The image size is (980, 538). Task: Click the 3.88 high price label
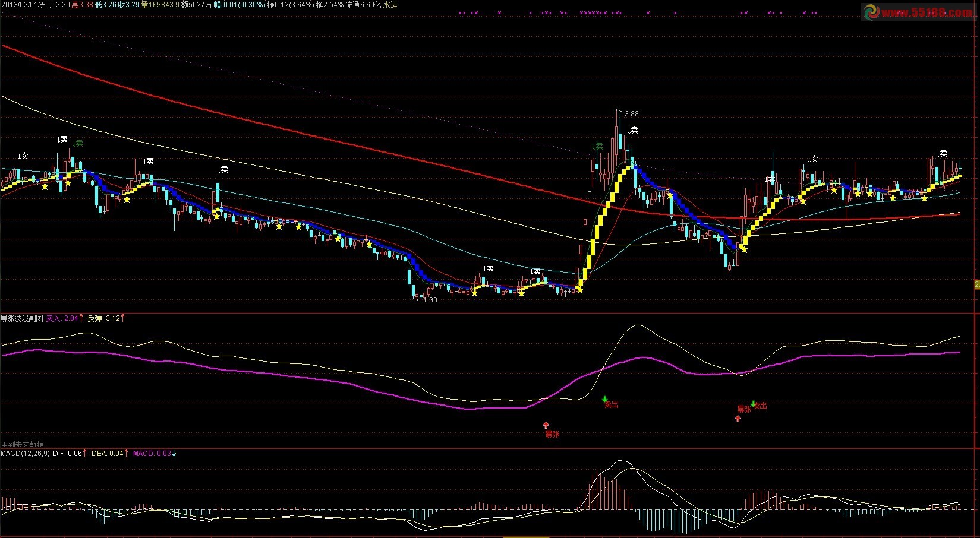[x=631, y=114]
